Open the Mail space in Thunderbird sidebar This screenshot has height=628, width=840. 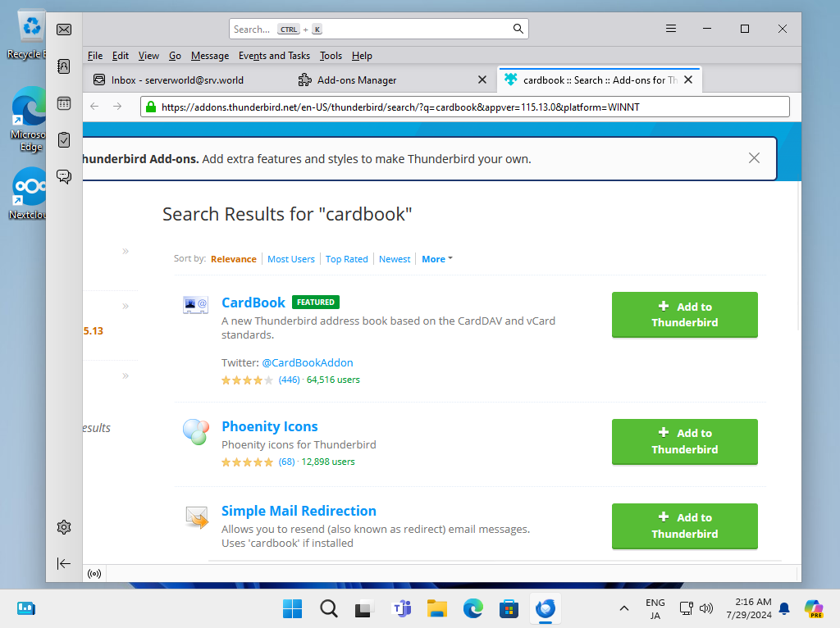pyautogui.click(x=64, y=30)
